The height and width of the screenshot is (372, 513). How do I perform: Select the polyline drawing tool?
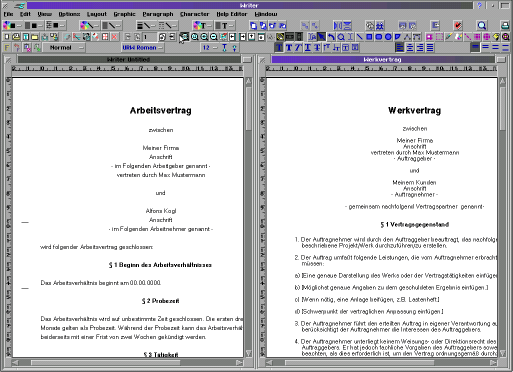pyautogui.click(x=407, y=37)
